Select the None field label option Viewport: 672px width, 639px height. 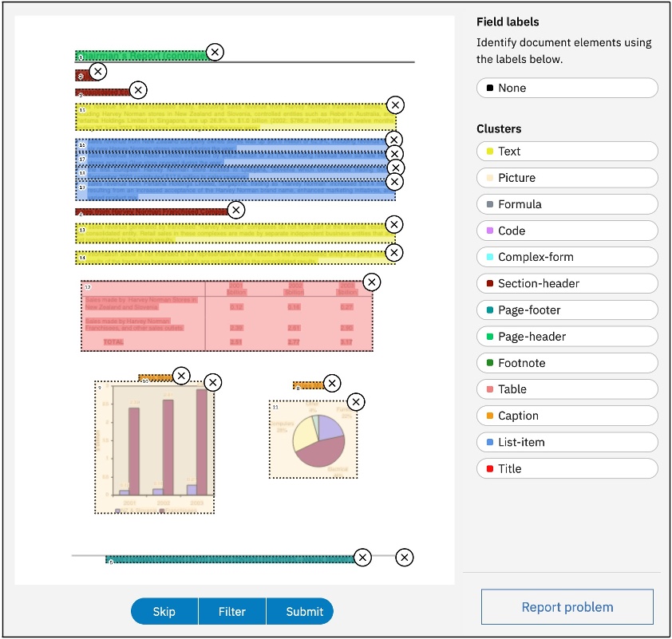click(x=567, y=88)
